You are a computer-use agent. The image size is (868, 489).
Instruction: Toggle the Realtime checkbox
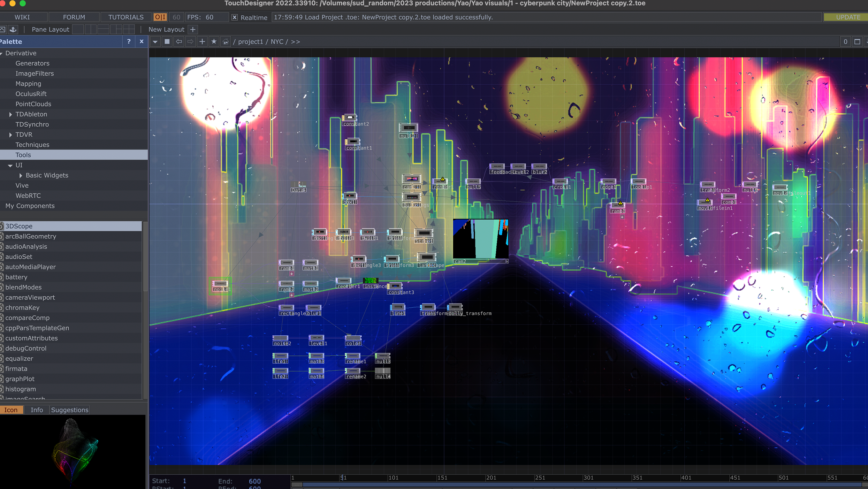pyautogui.click(x=235, y=17)
